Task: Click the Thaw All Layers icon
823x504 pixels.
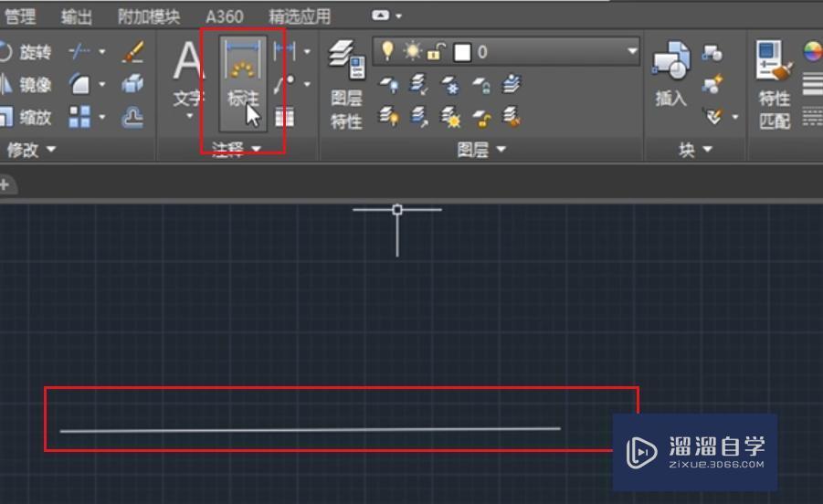Action: (x=450, y=117)
